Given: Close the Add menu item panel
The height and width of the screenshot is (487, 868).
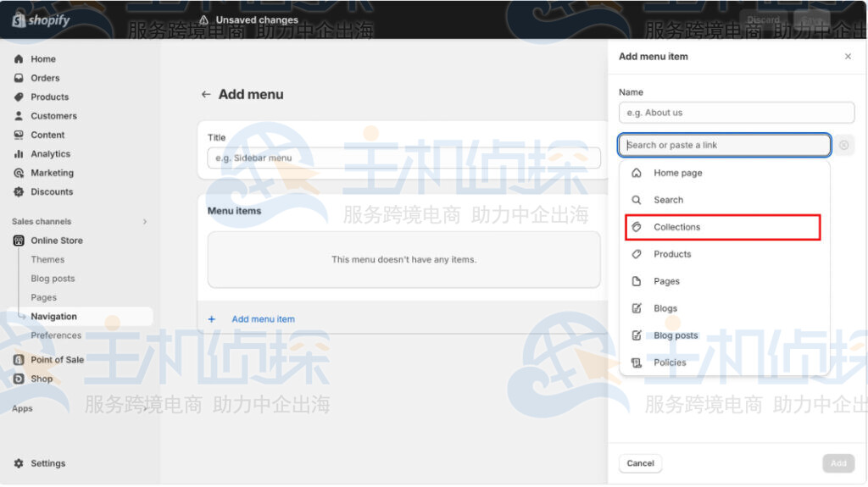Looking at the screenshot, I should pyautogui.click(x=848, y=57).
